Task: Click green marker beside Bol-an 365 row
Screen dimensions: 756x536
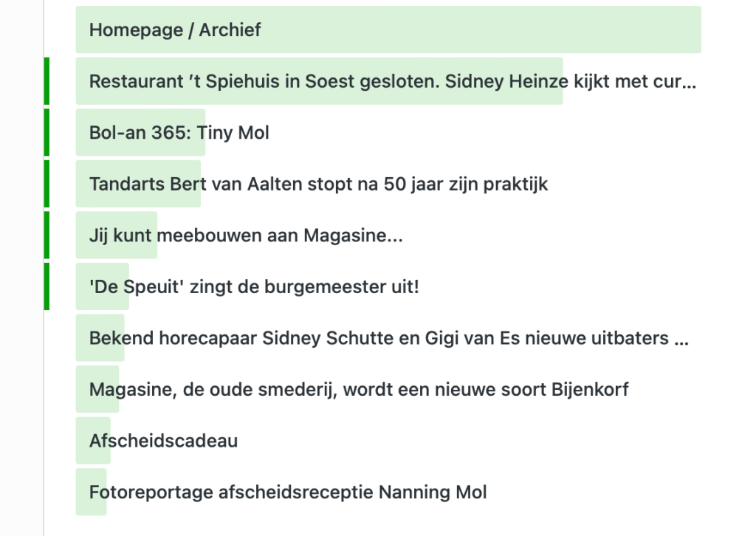Action: point(47,133)
